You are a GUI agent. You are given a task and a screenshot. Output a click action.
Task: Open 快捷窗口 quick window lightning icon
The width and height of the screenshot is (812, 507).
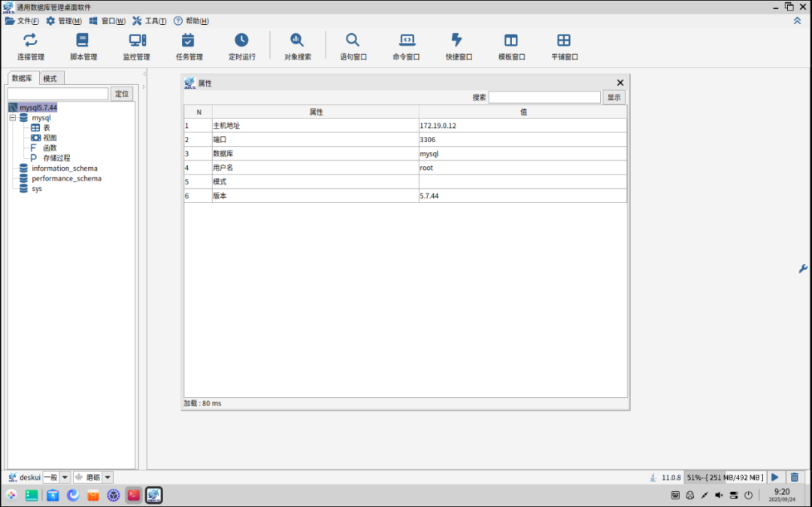pyautogui.click(x=457, y=41)
